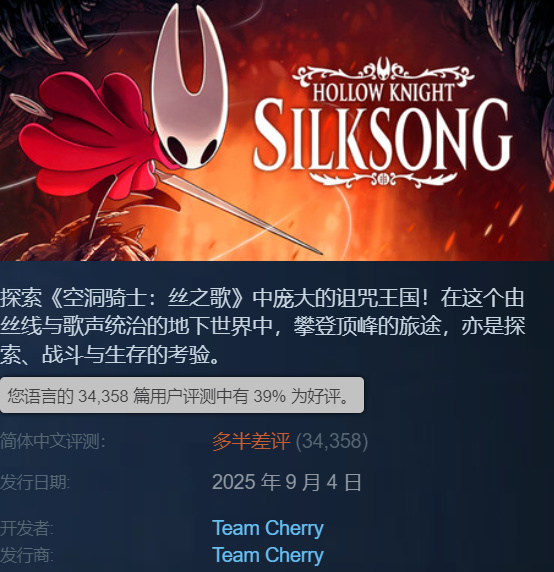This screenshot has height=572, width=554.
Task: Click the 简体中文评测 label
Action: coord(53,441)
